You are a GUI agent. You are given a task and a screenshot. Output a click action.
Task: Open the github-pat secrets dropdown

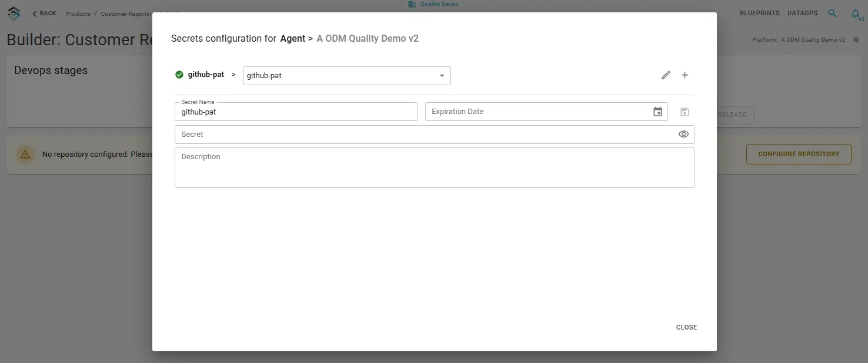tap(346, 75)
